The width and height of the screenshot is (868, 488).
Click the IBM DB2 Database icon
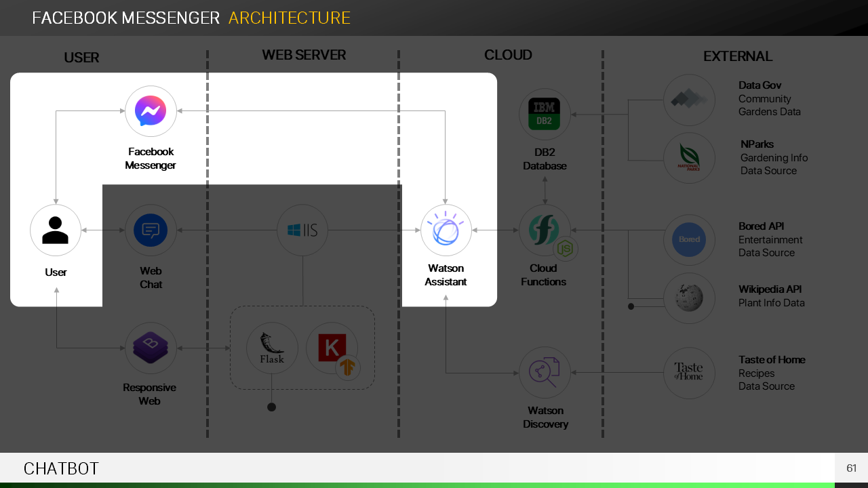tap(545, 115)
